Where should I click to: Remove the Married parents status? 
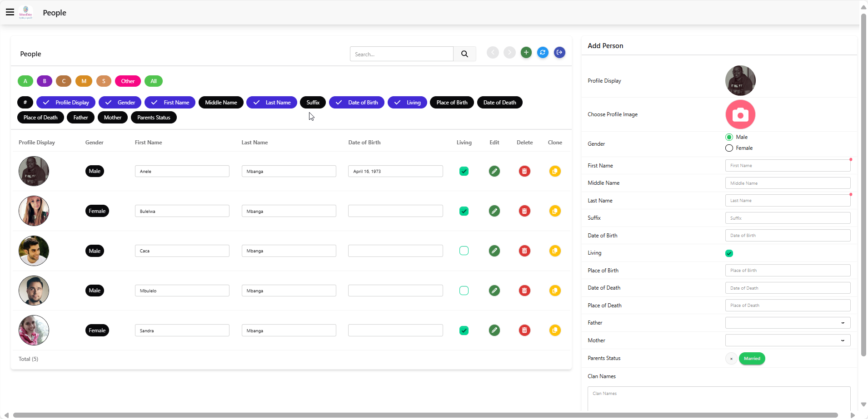(x=731, y=359)
